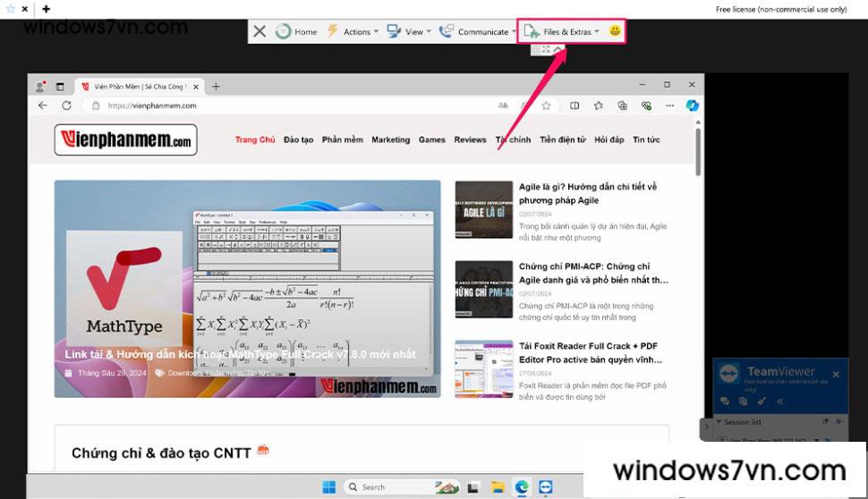This screenshot has width=868, height=499.
Task: Open the remote Windows Start button
Action: pos(328,486)
